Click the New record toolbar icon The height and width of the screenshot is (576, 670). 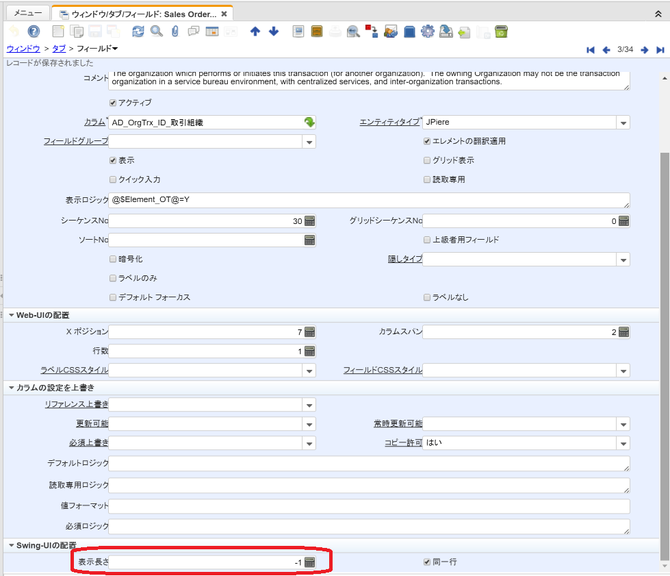pyautogui.click(x=58, y=31)
